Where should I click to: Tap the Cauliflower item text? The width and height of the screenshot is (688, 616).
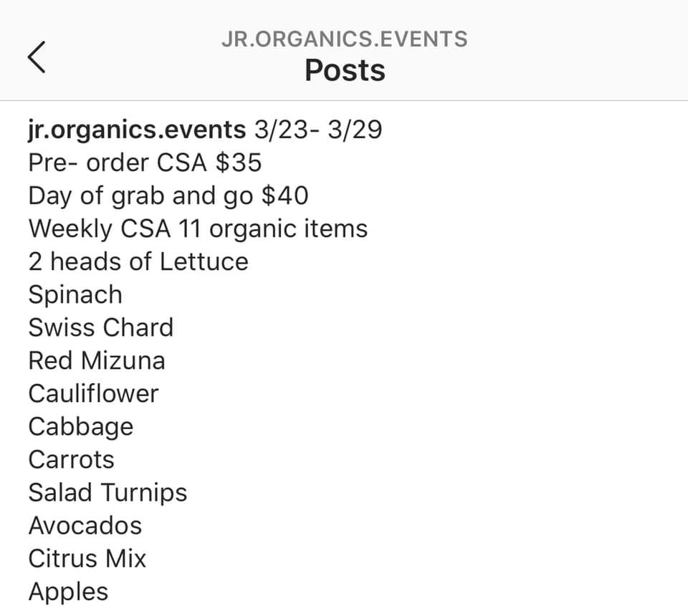click(x=93, y=393)
